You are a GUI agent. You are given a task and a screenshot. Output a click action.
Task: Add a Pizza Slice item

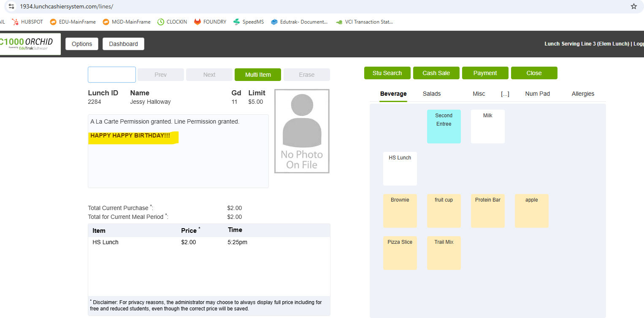[x=400, y=253]
